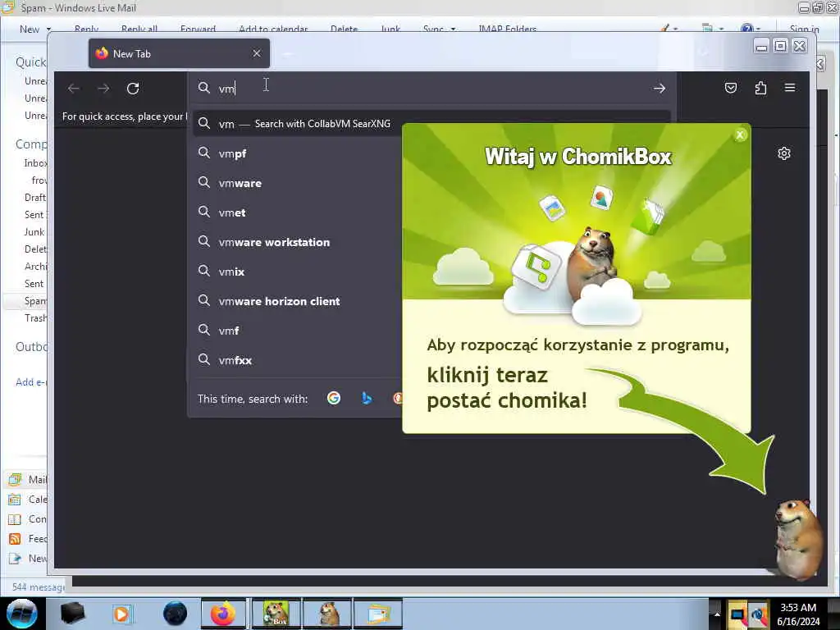The height and width of the screenshot is (630, 840).
Task: Select the vmet suggestion
Action: click(297, 212)
